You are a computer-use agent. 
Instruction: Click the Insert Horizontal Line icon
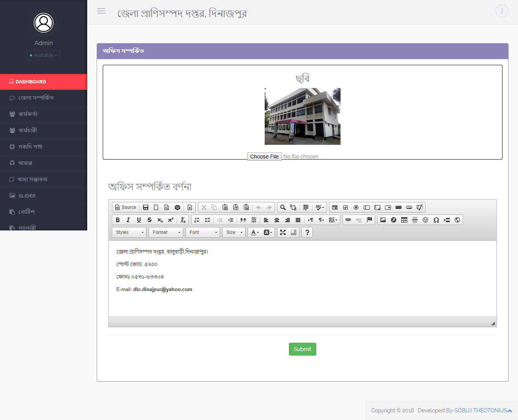click(x=415, y=220)
